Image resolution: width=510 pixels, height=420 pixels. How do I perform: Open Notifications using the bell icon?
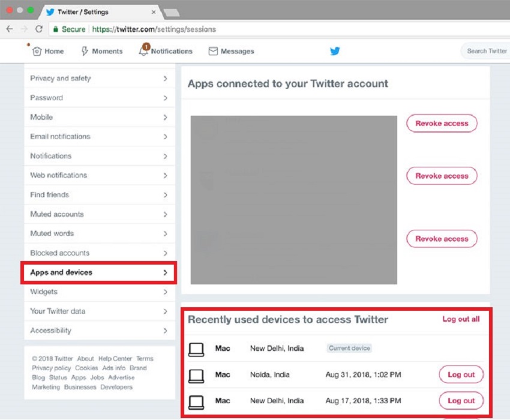143,51
